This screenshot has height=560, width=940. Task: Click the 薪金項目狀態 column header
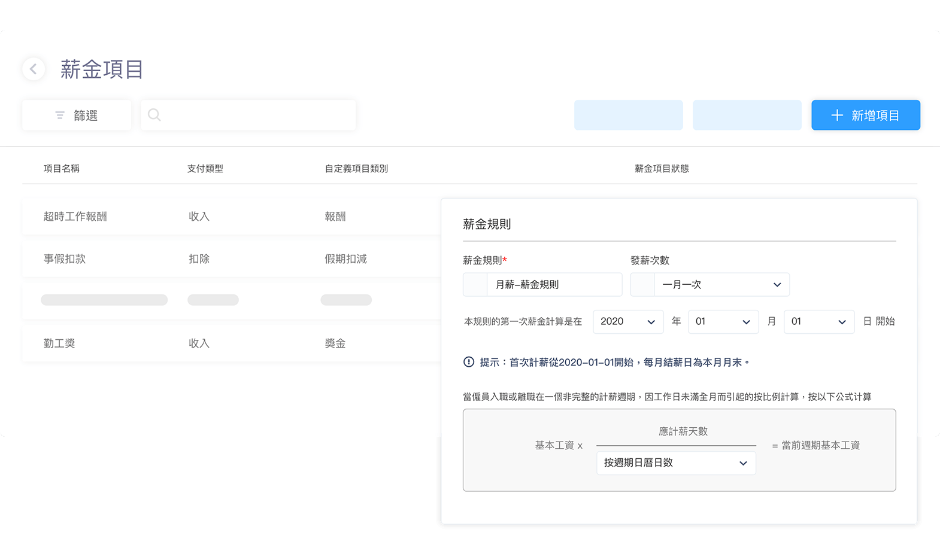(x=662, y=169)
